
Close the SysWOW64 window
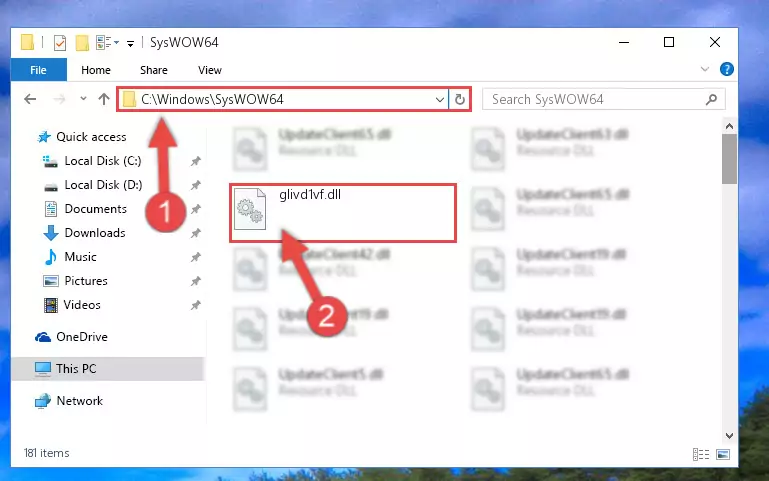715,42
